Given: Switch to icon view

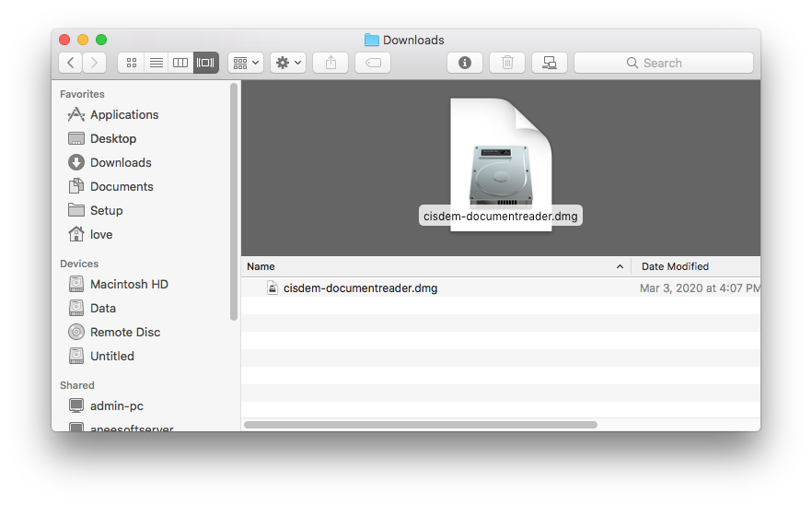Looking at the screenshot, I should [131, 63].
